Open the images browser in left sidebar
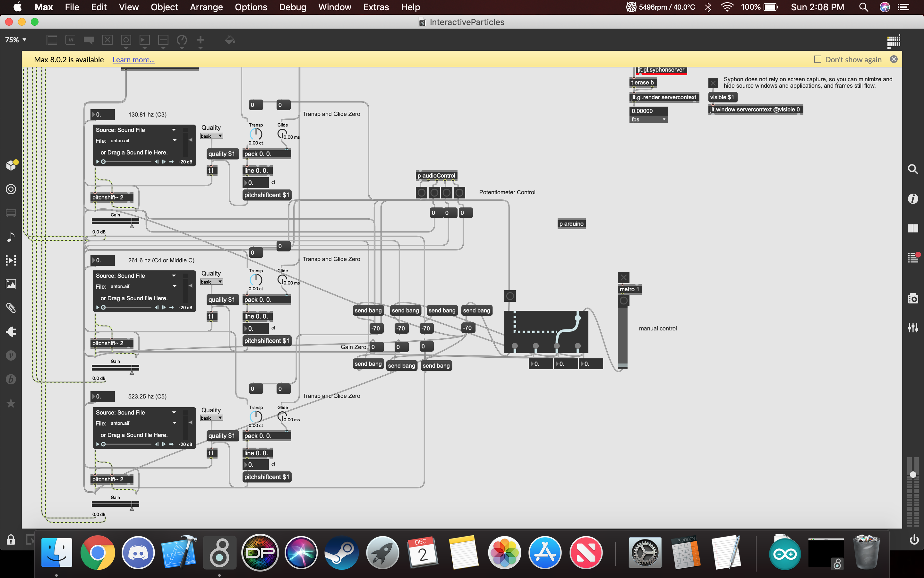Viewport: 924px width, 578px height. 11,284
